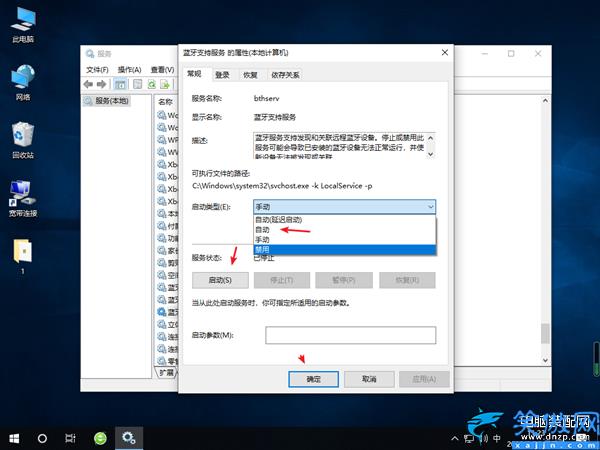This screenshot has width=600, height=450.
Task: Choose 自动 startup type option
Action: pyautogui.click(x=344, y=230)
